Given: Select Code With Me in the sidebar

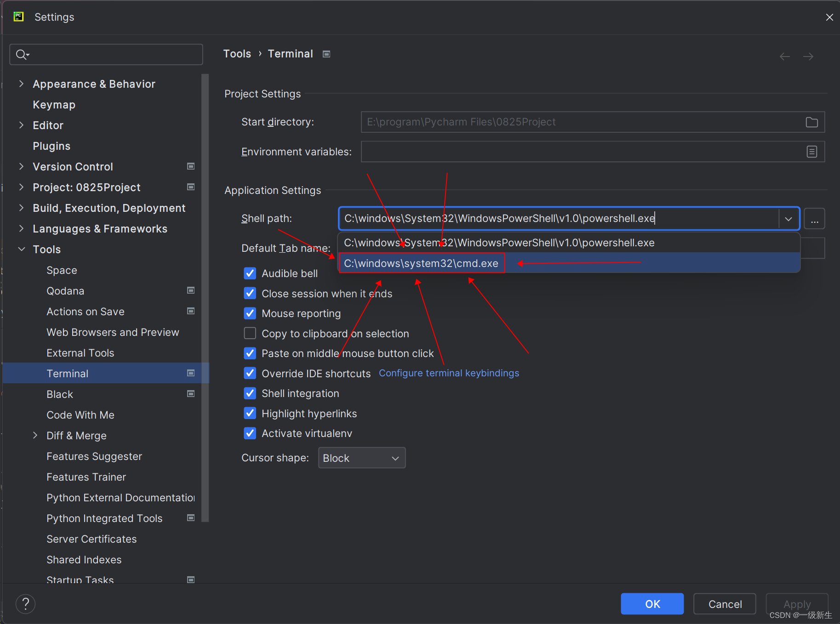Looking at the screenshot, I should (80, 414).
